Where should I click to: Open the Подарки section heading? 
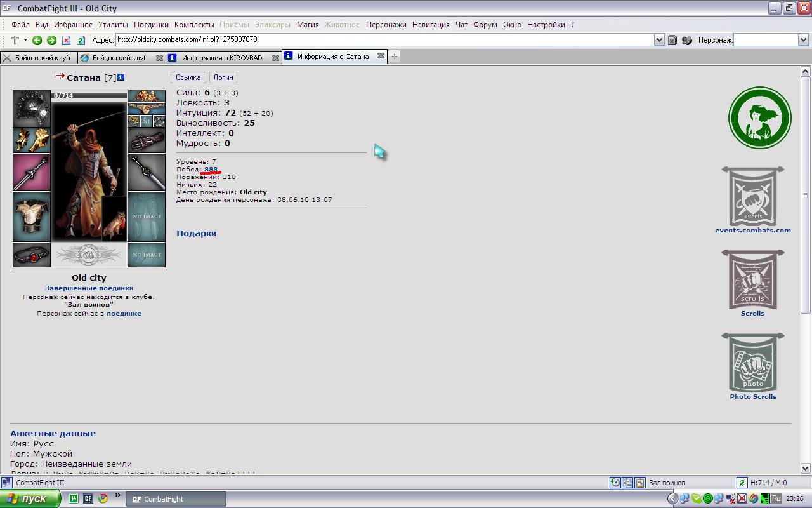pyautogui.click(x=196, y=233)
